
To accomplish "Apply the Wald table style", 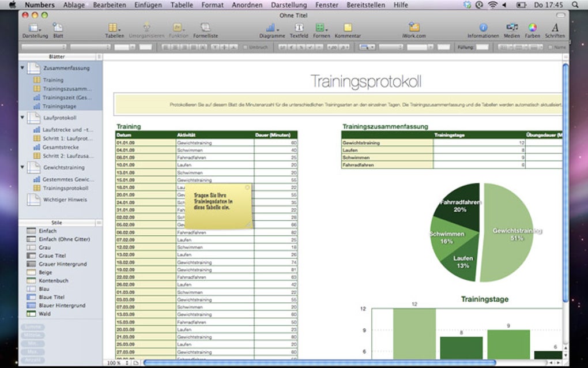I will point(44,314).
